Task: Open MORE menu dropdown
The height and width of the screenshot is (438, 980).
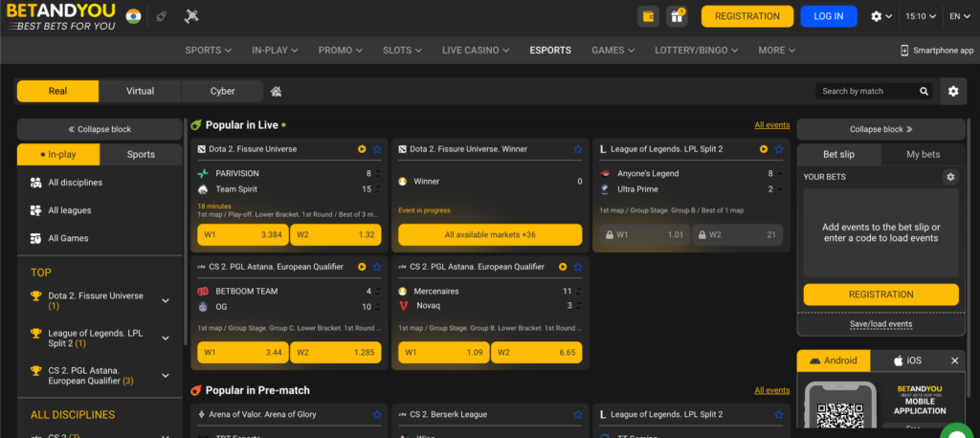Action: [x=777, y=51]
